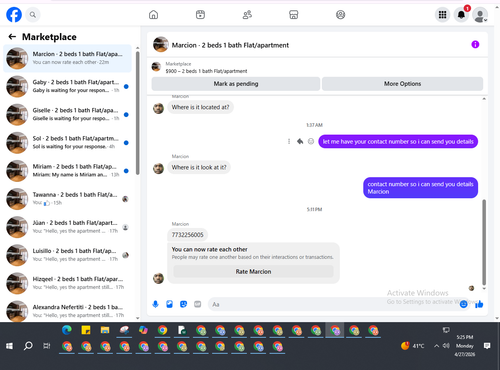The width and height of the screenshot is (500, 370).
Task: Click the Facebook logo
Action: point(14,15)
